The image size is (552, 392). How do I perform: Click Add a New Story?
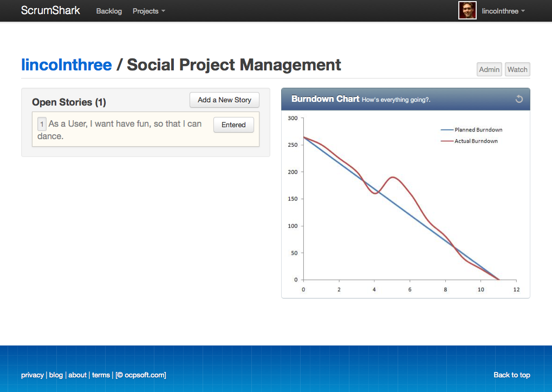coord(224,100)
